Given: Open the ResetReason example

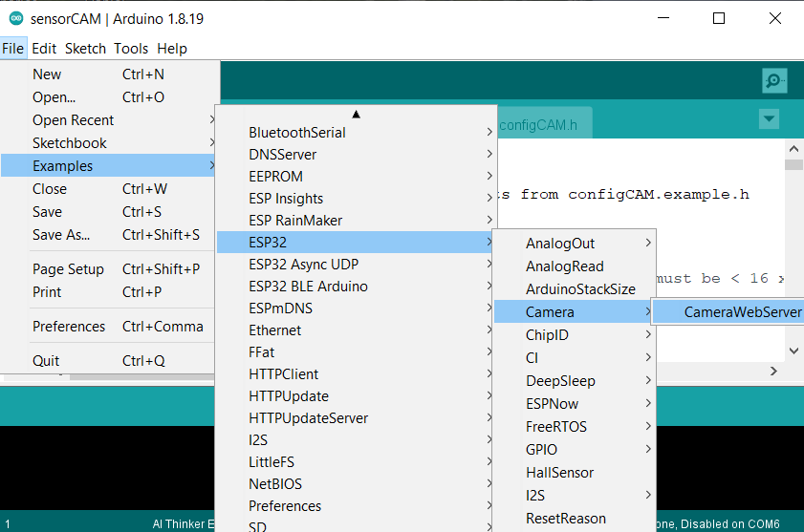Looking at the screenshot, I should pyautogui.click(x=575, y=519).
